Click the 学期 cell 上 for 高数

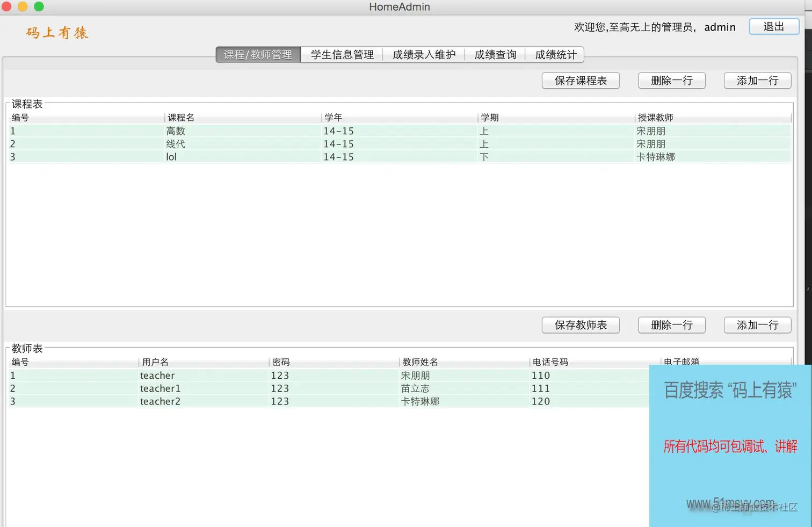click(x=556, y=131)
